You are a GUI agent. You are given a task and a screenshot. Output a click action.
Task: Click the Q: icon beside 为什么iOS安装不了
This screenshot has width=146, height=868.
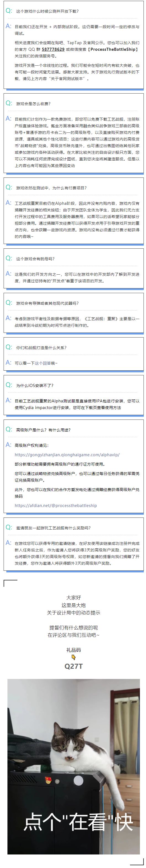point(9,385)
